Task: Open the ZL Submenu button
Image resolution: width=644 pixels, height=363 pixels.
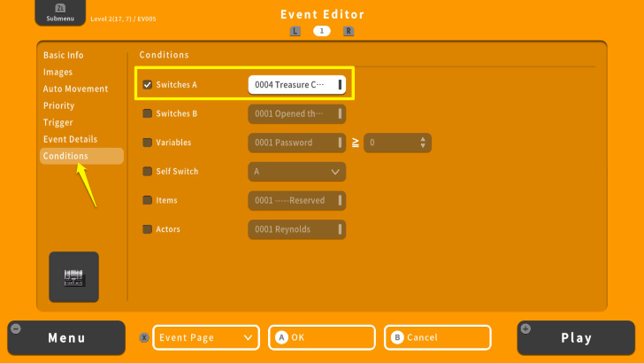Action: 60,12
